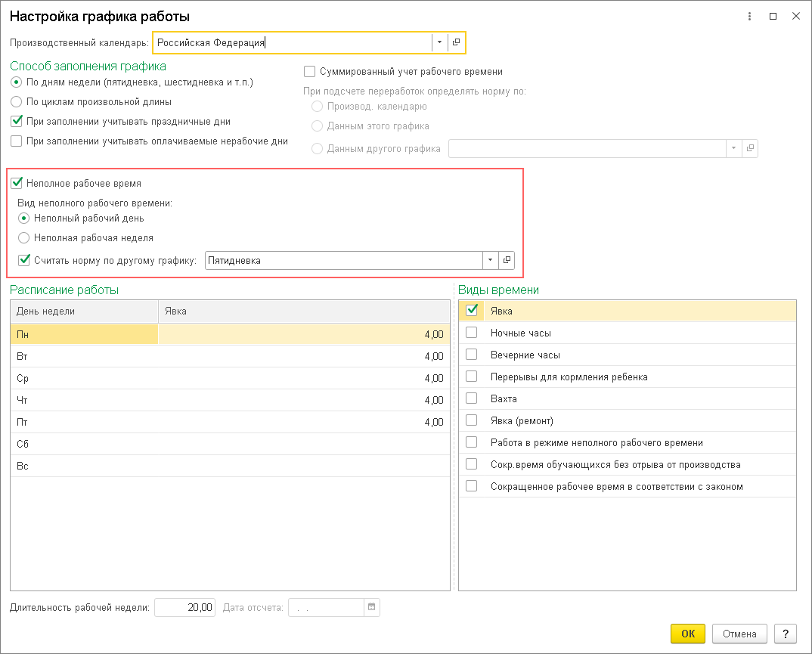Check Ночные часы in time types
This screenshot has width=812, height=654.
pyautogui.click(x=472, y=333)
